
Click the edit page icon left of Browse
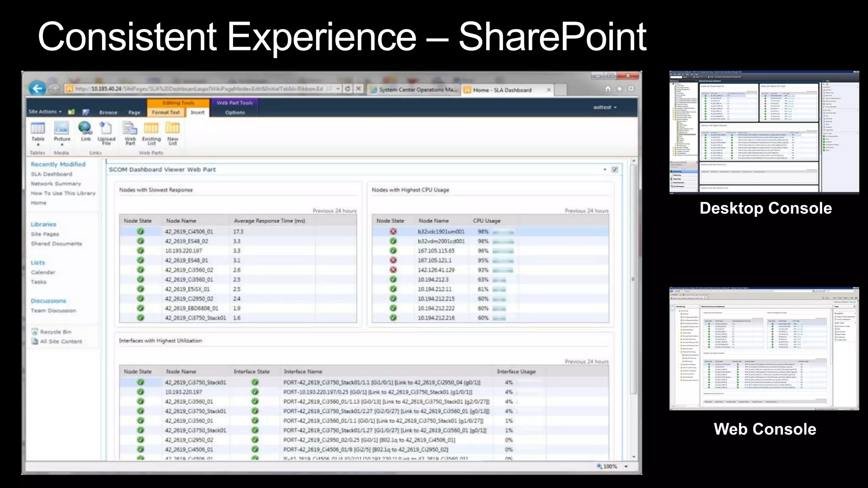click(x=86, y=112)
